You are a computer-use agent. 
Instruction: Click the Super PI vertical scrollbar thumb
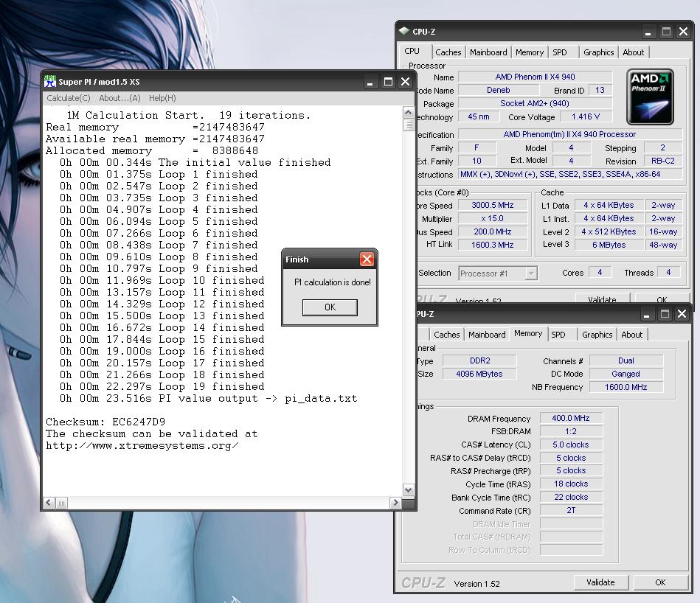(x=408, y=125)
